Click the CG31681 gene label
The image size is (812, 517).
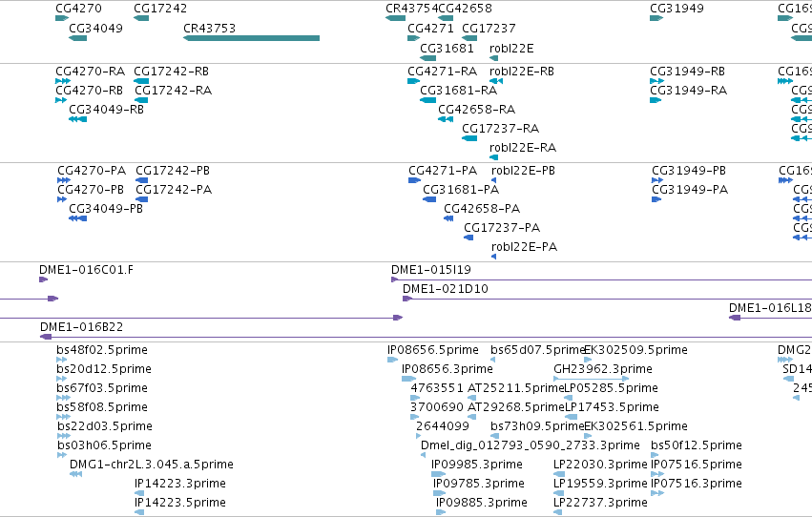447,48
